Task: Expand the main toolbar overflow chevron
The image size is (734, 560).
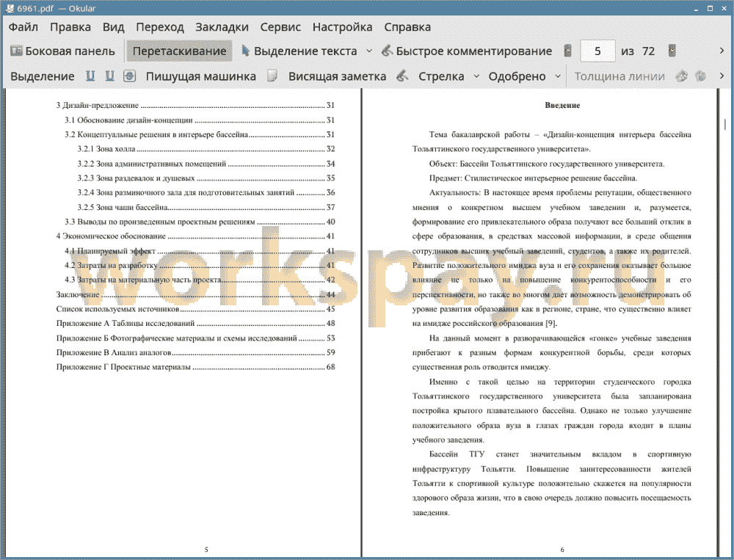Action: coord(722,51)
